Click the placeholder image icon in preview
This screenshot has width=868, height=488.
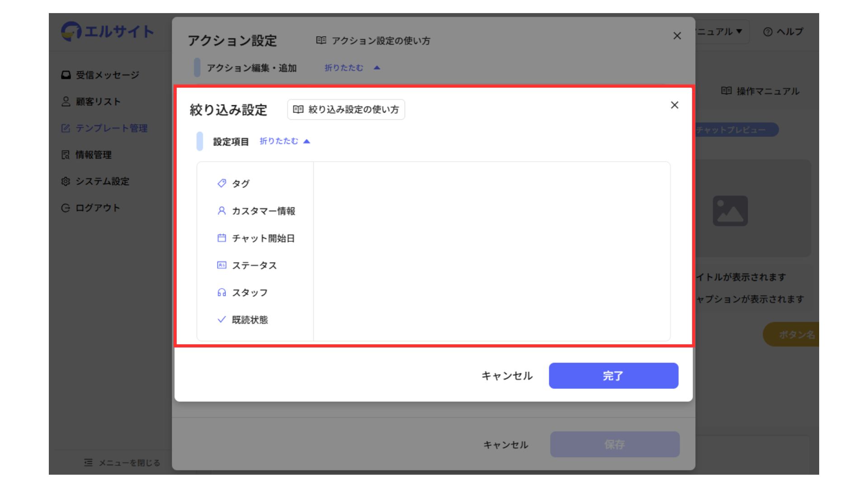click(x=730, y=211)
